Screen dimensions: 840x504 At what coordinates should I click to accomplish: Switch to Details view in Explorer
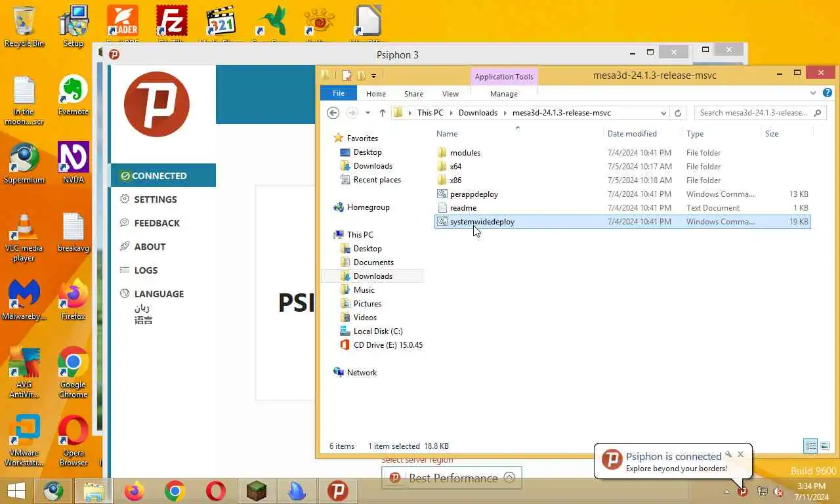811,446
